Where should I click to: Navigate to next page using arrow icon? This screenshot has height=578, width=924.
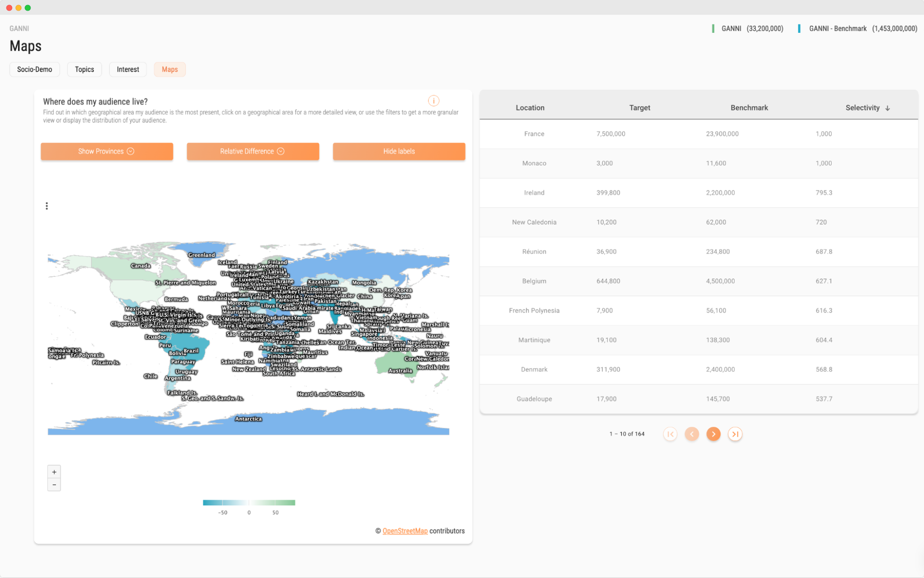[713, 434]
